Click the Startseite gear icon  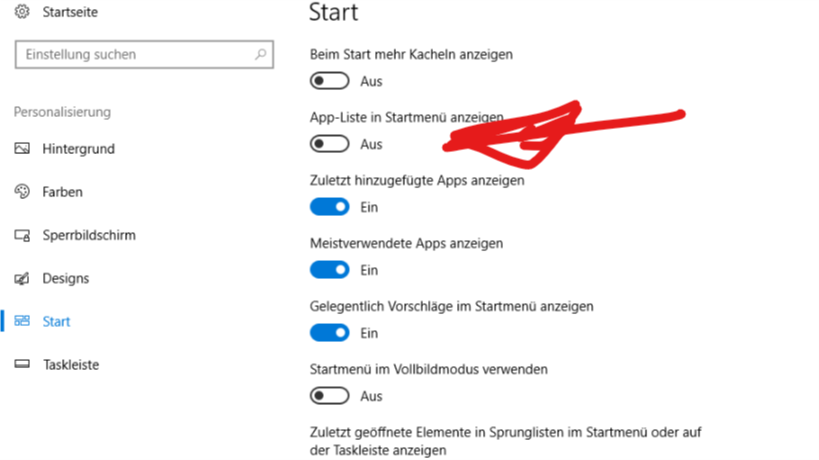[22, 11]
